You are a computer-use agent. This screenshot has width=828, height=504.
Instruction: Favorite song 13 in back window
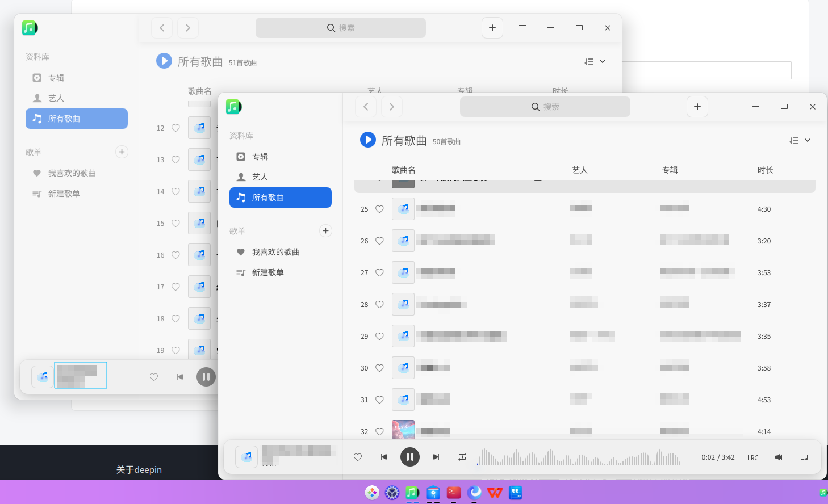pyautogui.click(x=175, y=159)
